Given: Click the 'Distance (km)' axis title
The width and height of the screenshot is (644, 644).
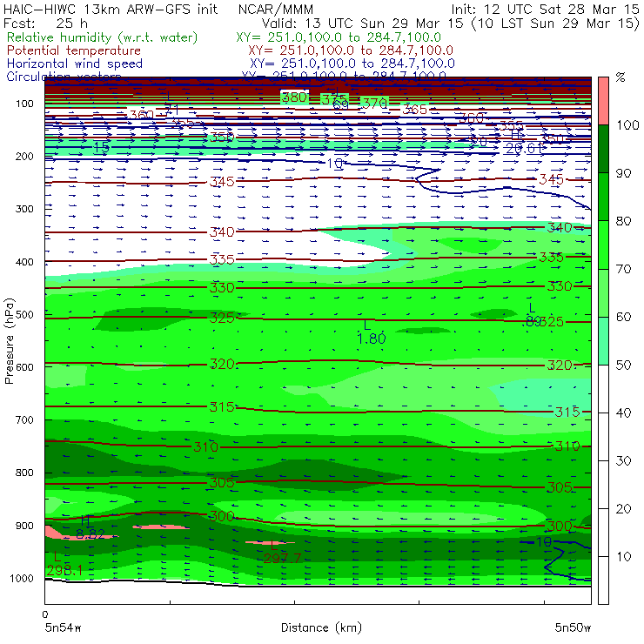Looking at the screenshot, I should click(x=321, y=628).
